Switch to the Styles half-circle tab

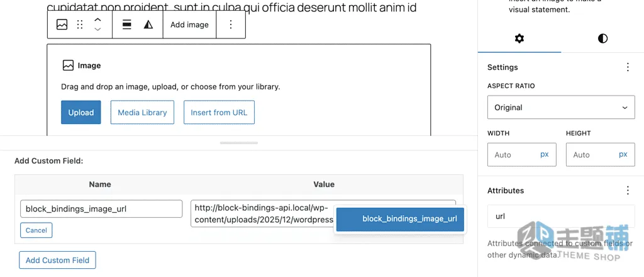coord(602,38)
